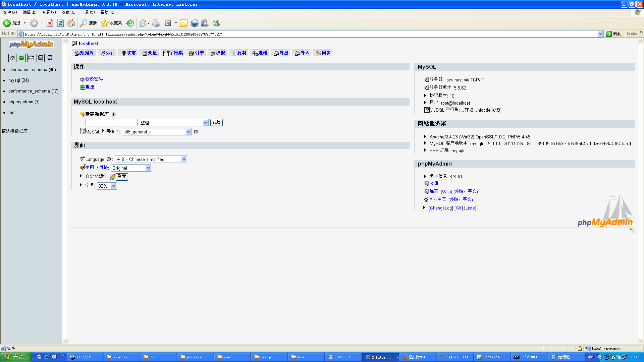The width and height of the screenshot is (644, 362).
Task: Click the Edit with Excel toolbar icon
Action: 168,23
